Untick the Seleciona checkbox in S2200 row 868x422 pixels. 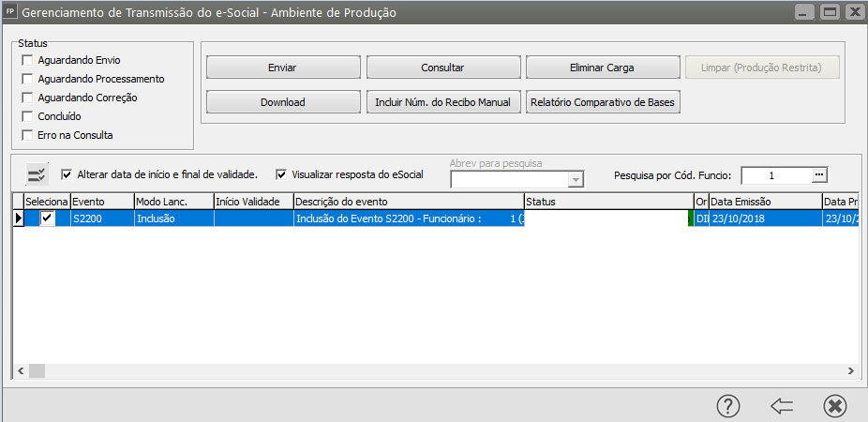[x=48, y=219]
